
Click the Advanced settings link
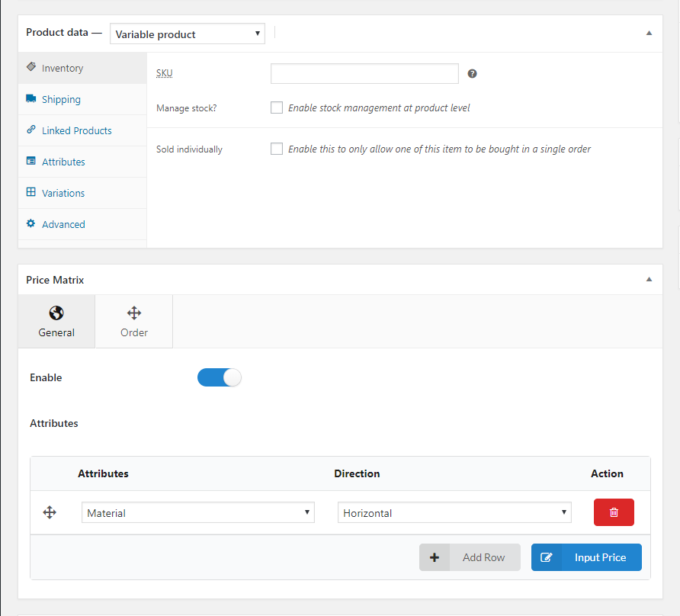[x=63, y=225]
